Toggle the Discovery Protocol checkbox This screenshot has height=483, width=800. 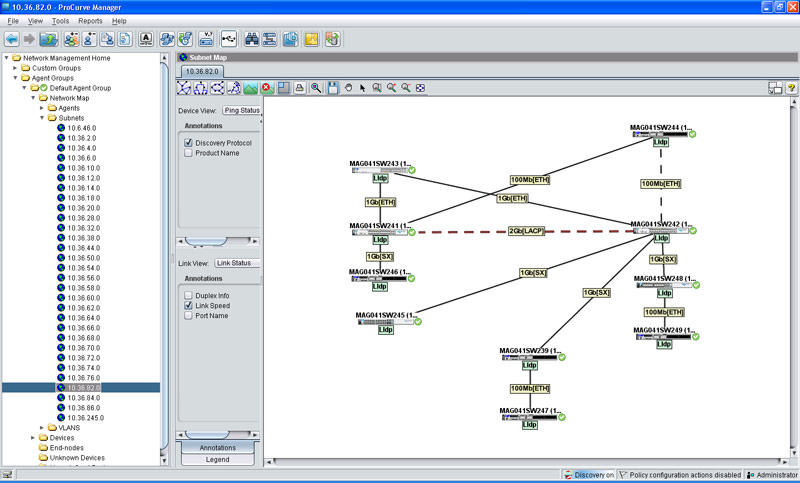pyautogui.click(x=188, y=143)
